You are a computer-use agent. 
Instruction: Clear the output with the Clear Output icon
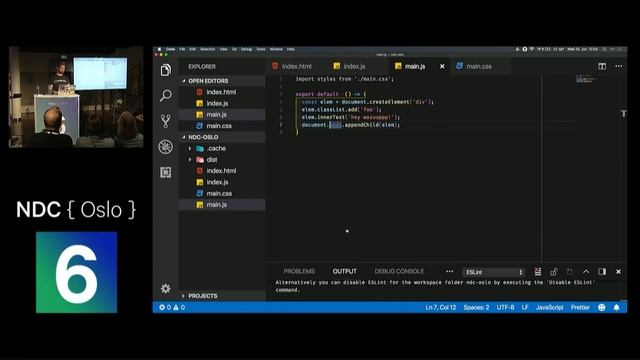click(x=538, y=272)
